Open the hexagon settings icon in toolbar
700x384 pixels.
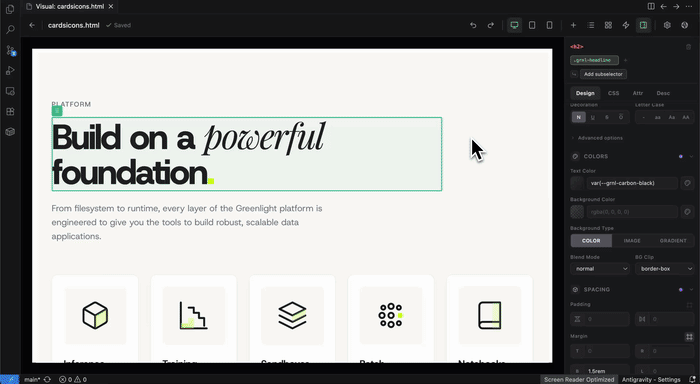click(x=667, y=25)
